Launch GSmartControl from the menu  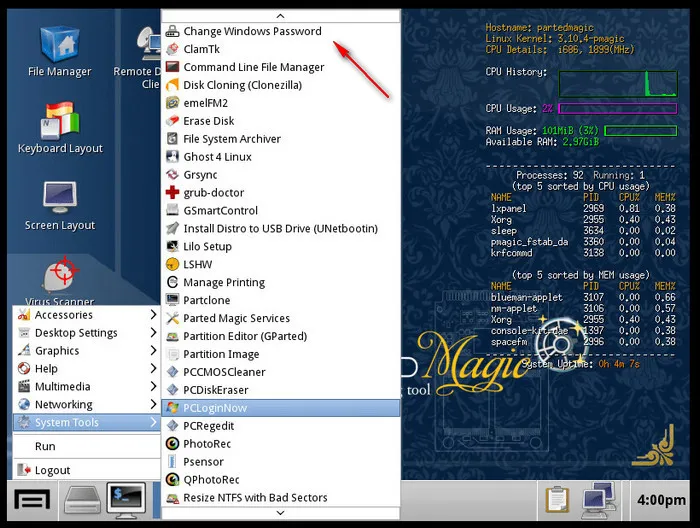[x=280, y=210]
